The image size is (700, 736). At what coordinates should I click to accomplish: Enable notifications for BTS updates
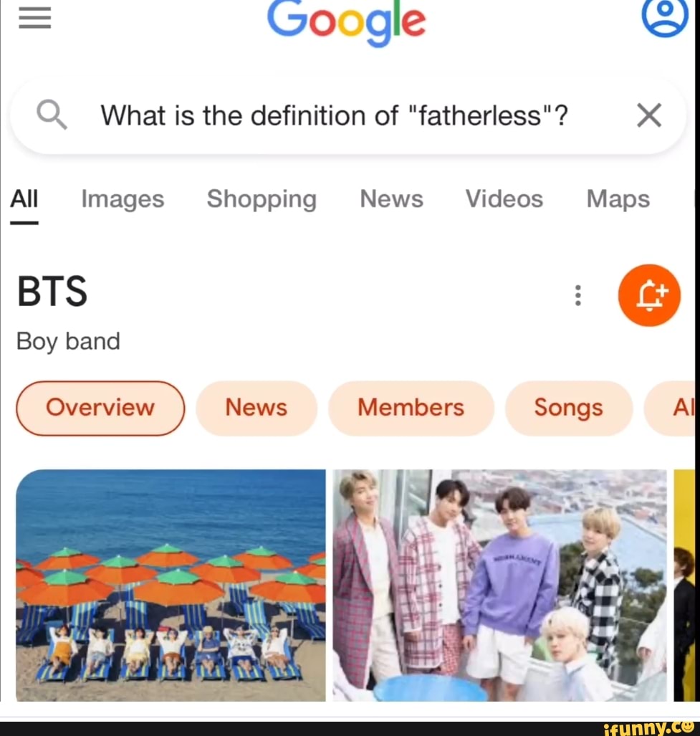[649, 295]
